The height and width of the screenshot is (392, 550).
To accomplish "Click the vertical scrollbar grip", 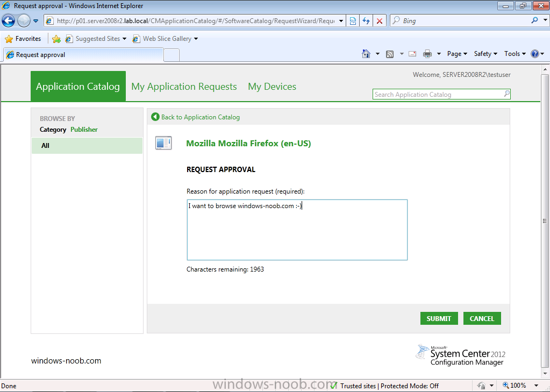I will pos(545,221).
